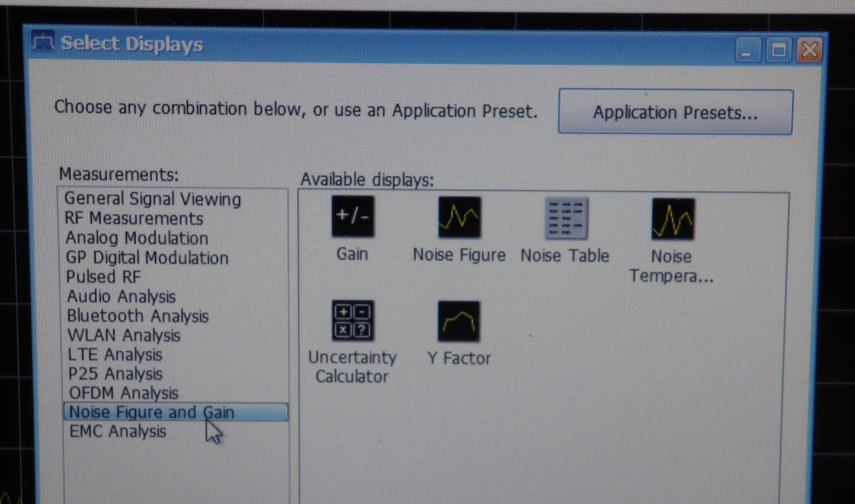Image resolution: width=855 pixels, height=504 pixels.
Task: Choose RF Measurements in the list
Action: (134, 218)
